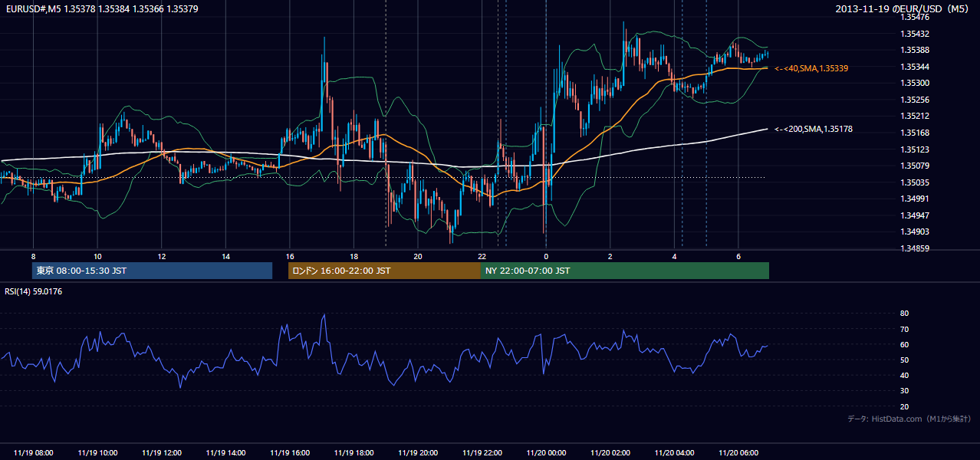Click the 11/19 14:00 time label
Viewport: 980px width, 460px height.
(x=225, y=453)
